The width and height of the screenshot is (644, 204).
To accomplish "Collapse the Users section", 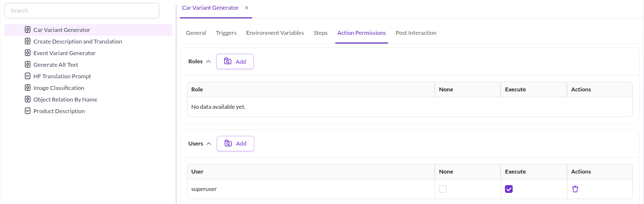I will click(209, 144).
